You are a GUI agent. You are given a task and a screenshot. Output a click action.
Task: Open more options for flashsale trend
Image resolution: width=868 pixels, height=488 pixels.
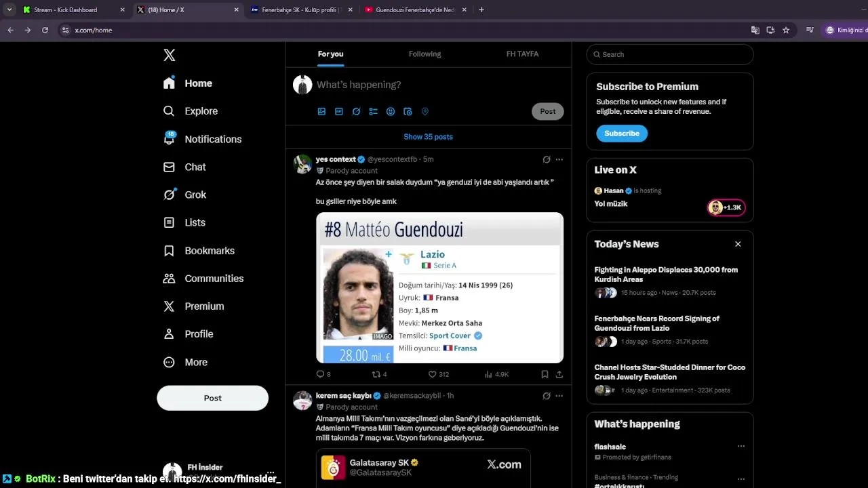741,447
